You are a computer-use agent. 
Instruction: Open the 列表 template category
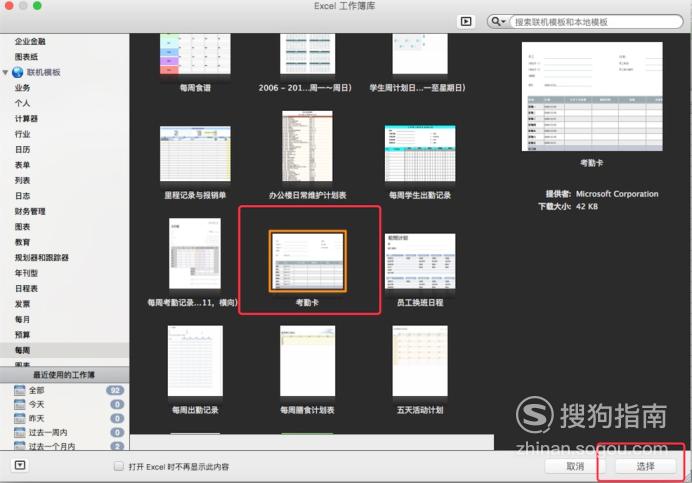click(23, 181)
